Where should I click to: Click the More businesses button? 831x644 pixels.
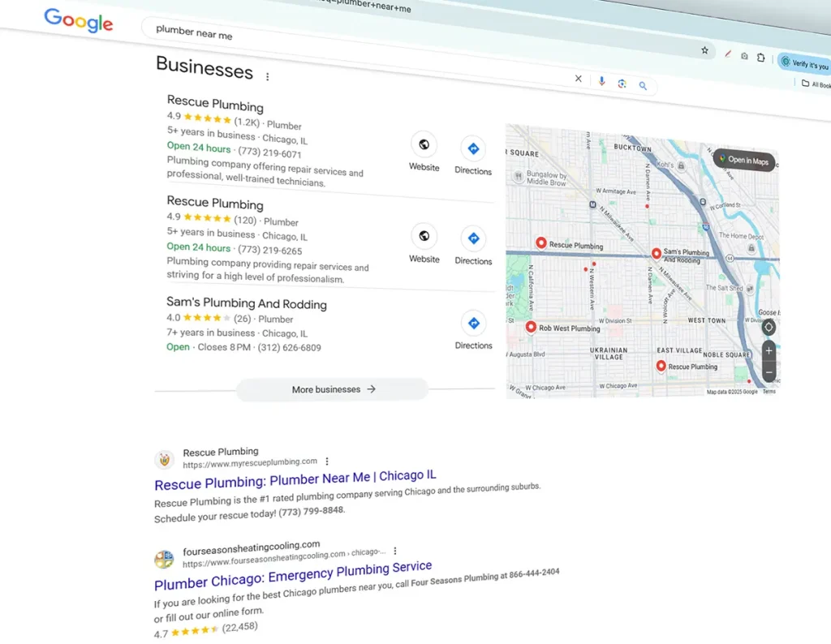(332, 389)
